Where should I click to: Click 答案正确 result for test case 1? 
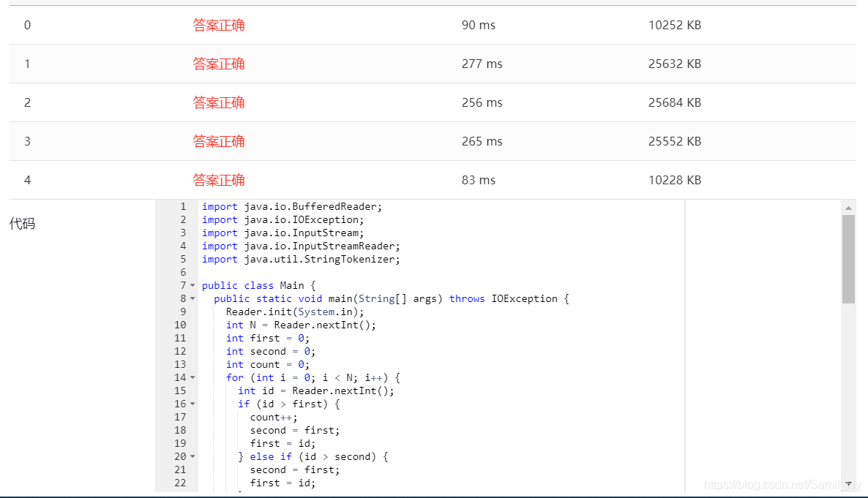point(219,64)
